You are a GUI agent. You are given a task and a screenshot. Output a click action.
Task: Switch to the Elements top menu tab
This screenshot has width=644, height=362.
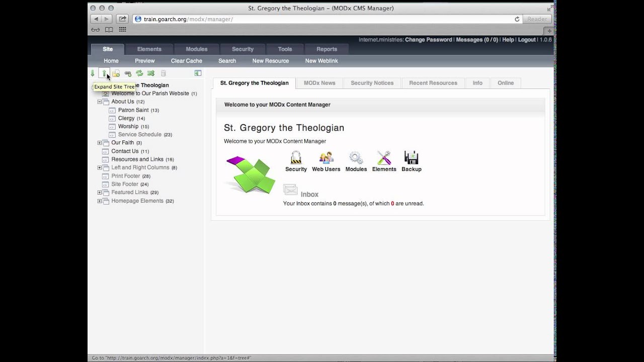[x=149, y=49]
